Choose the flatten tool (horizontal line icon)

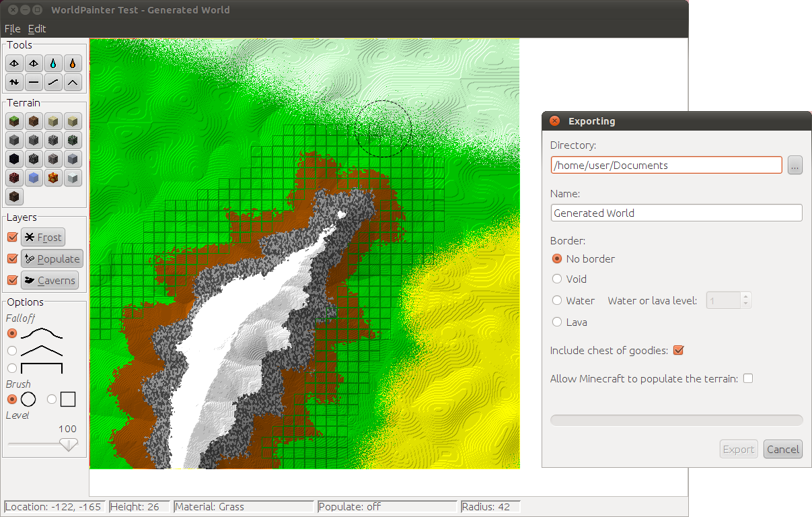point(34,83)
